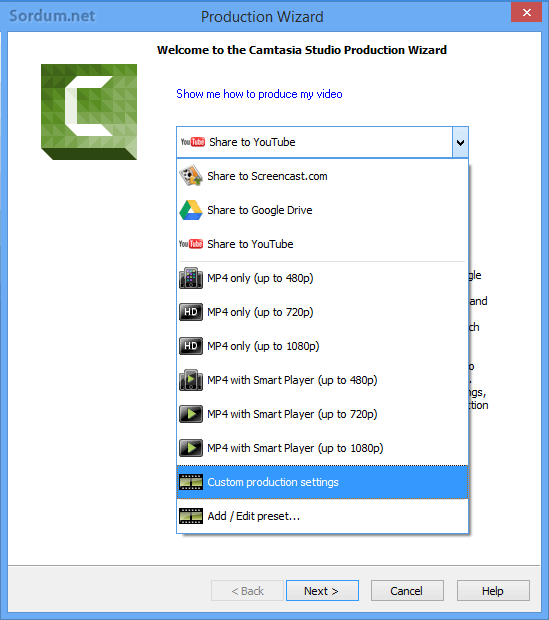Image resolution: width=549 pixels, height=620 pixels.
Task: Select Custom production settings
Action: [x=322, y=482]
